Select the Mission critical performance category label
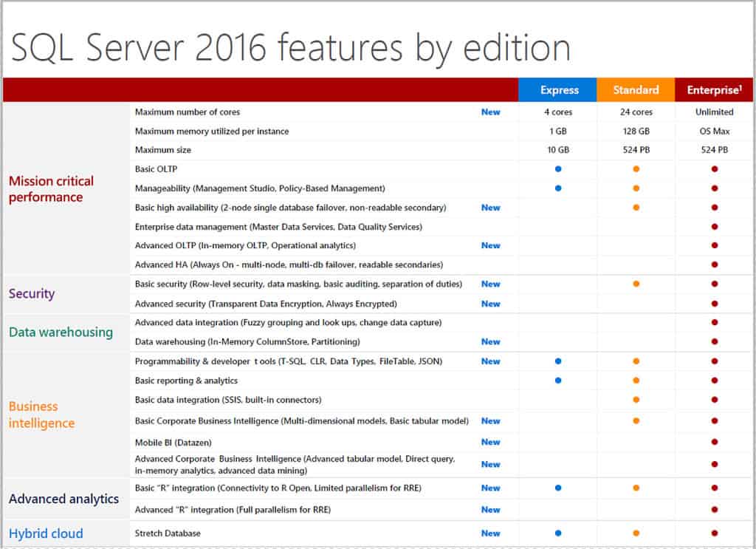Viewport: 756px width, 549px height. (x=51, y=189)
